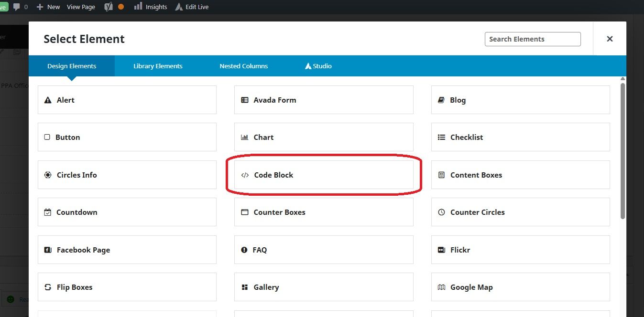This screenshot has height=317, width=644.
Task: Choose the Chart element
Action: [x=324, y=137]
